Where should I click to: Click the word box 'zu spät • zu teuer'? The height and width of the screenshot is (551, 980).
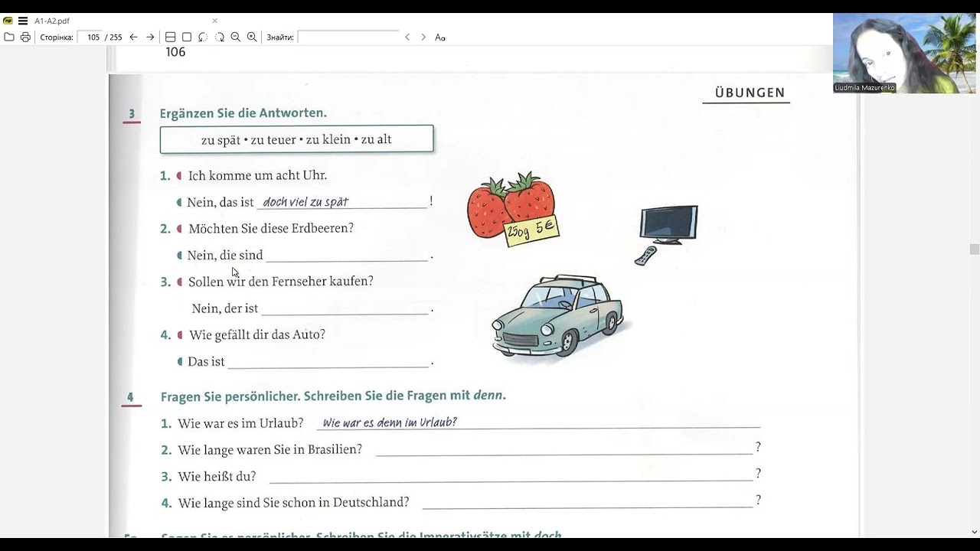[296, 139]
